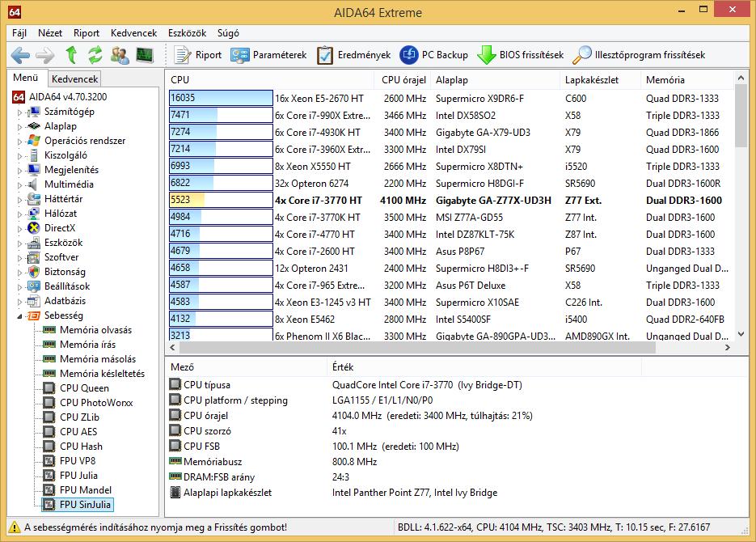756x542 pixels.
Task: Click the green monitor graph icon
Action: coord(145,55)
